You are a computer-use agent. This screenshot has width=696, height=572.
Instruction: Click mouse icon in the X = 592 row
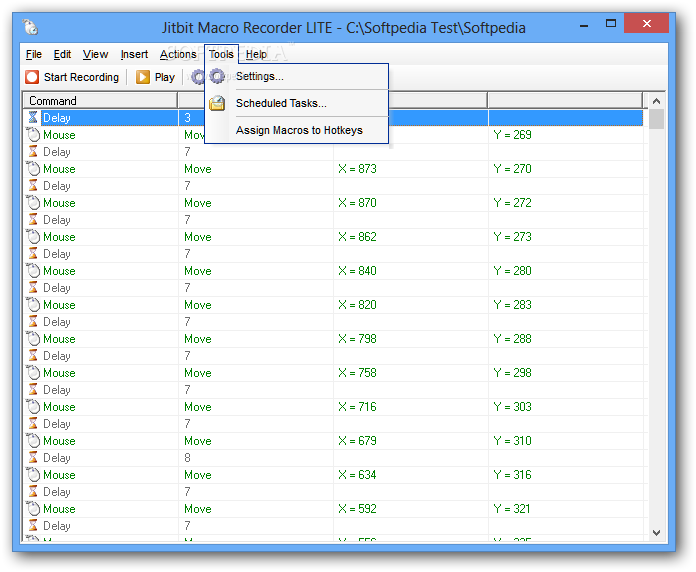click(x=33, y=509)
